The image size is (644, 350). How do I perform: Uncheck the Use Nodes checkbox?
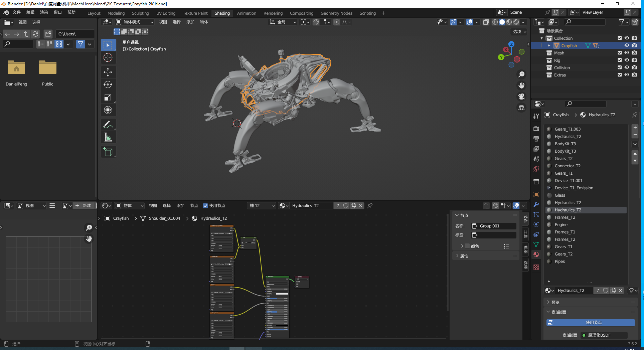pyautogui.click(x=205, y=206)
